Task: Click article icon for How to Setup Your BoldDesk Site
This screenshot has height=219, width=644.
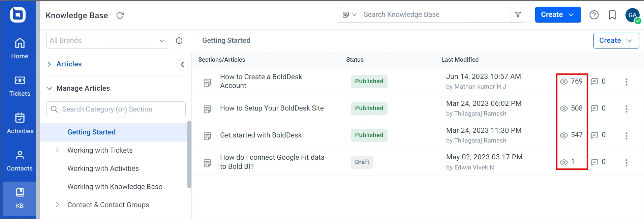Action: point(208,109)
